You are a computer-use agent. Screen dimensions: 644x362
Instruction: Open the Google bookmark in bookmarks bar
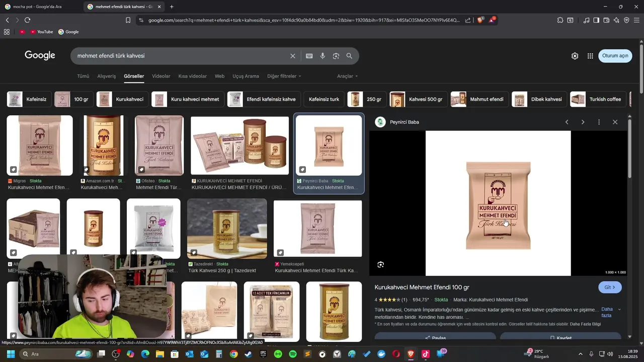[x=68, y=32]
